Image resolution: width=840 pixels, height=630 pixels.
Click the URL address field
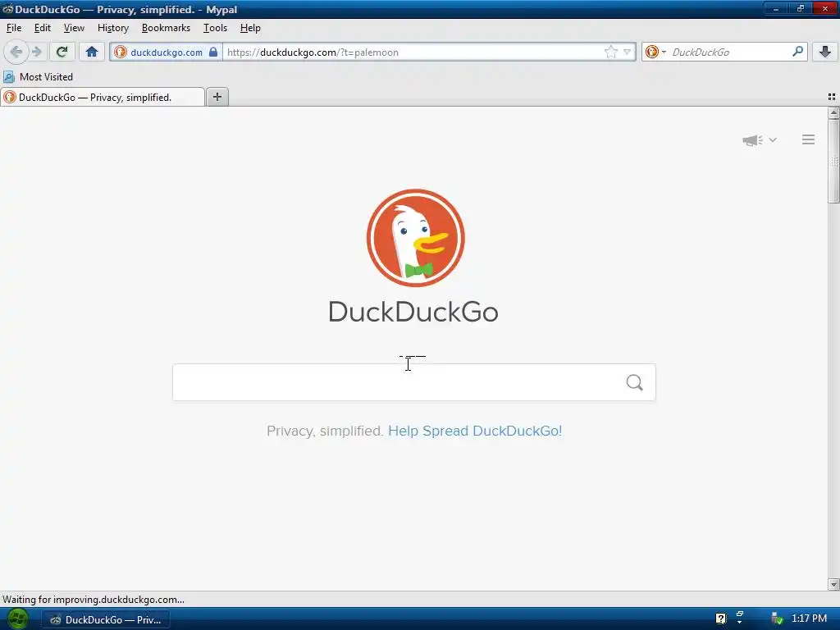click(413, 52)
